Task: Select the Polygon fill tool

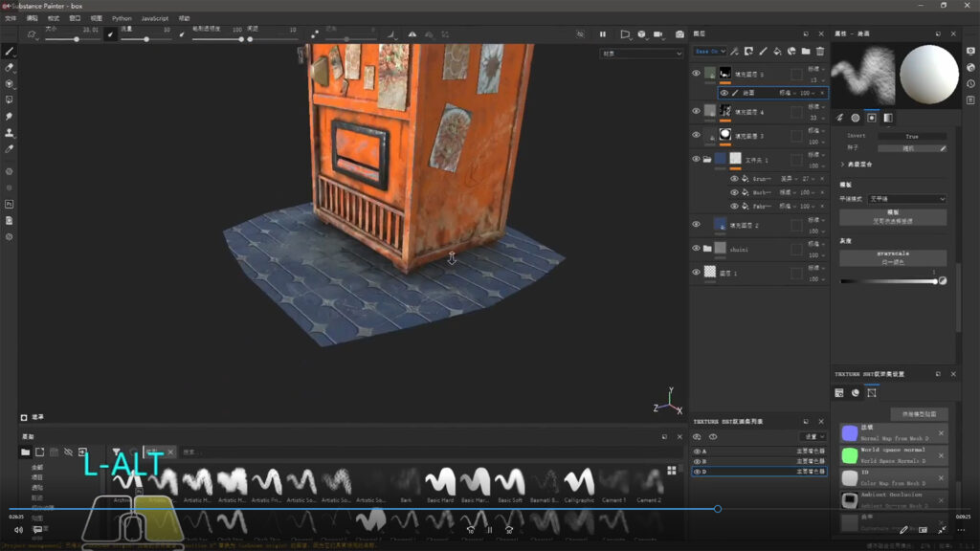Action: [10, 99]
